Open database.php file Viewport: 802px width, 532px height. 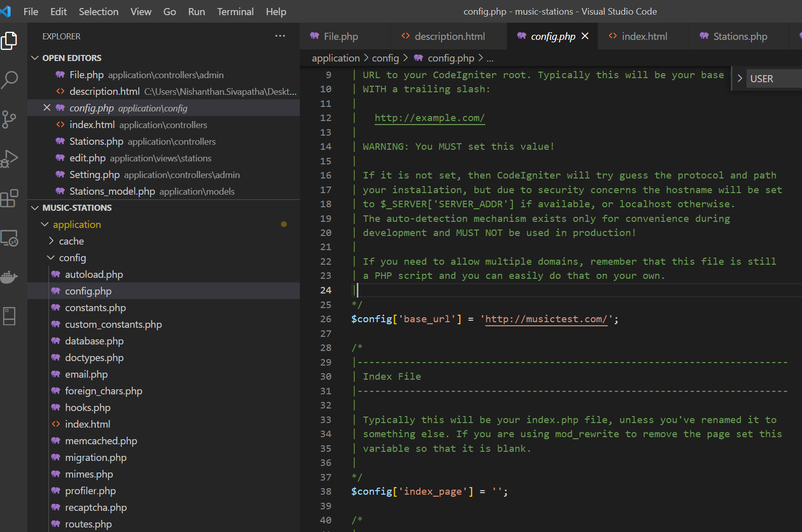[x=164, y=341]
